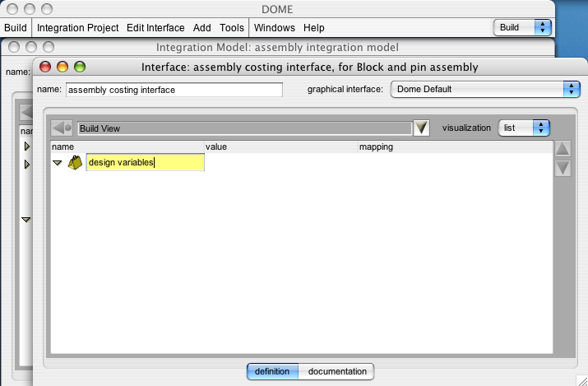Minimize the Interface window with yellow button
This screenshot has width=588, height=386.
(x=63, y=67)
